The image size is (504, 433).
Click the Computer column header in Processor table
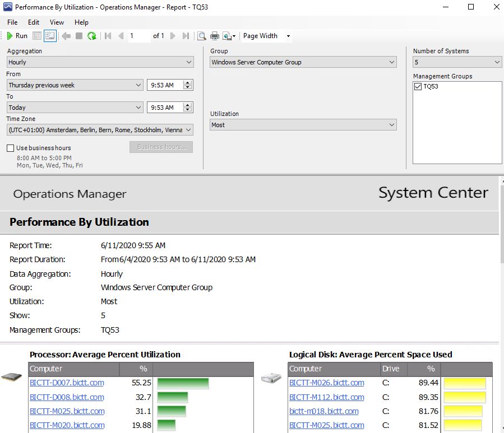[x=74, y=369]
